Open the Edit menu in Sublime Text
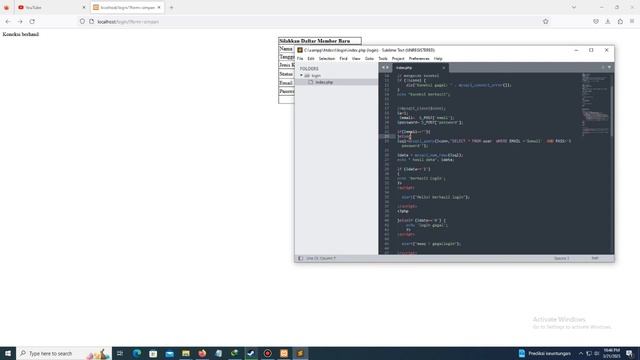640x360 pixels. (x=311, y=59)
